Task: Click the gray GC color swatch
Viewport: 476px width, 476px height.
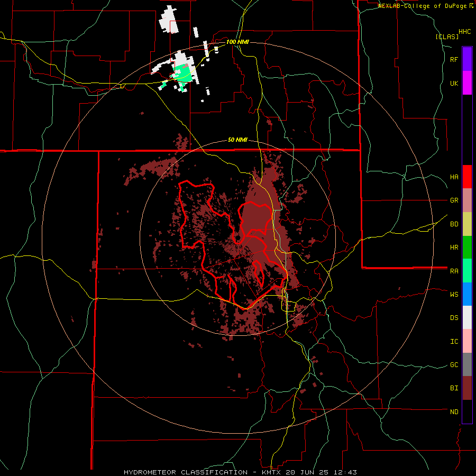Action: point(467,364)
